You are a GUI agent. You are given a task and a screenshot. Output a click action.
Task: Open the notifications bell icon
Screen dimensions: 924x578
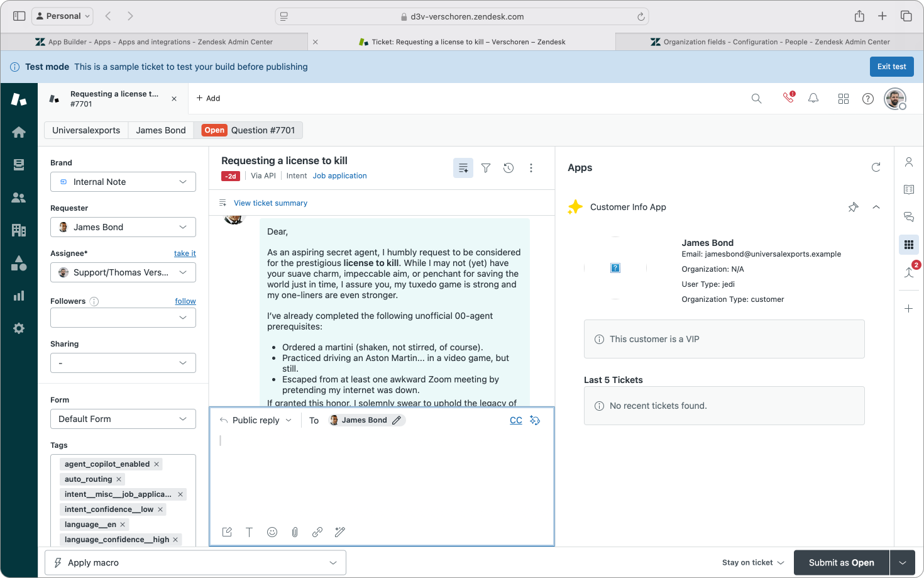pyautogui.click(x=813, y=98)
